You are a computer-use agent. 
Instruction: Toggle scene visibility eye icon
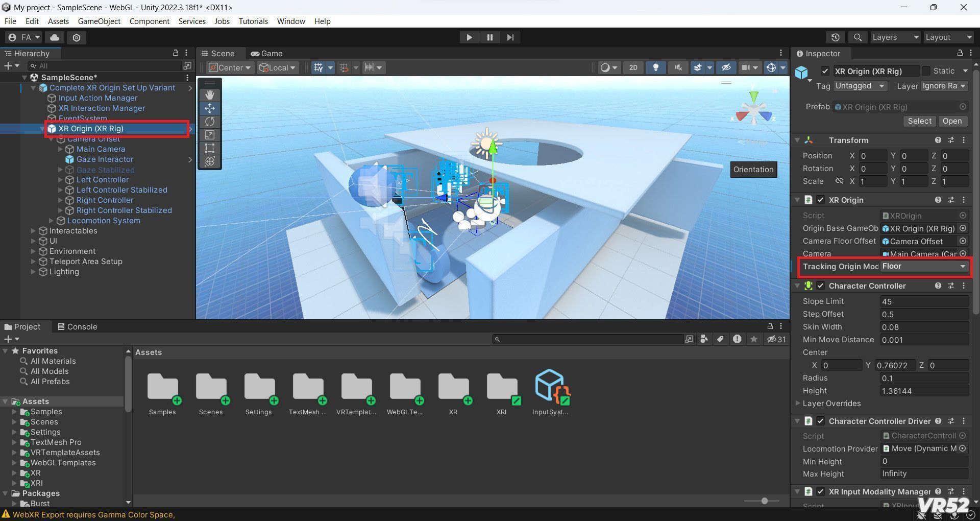[x=726, y=67]
